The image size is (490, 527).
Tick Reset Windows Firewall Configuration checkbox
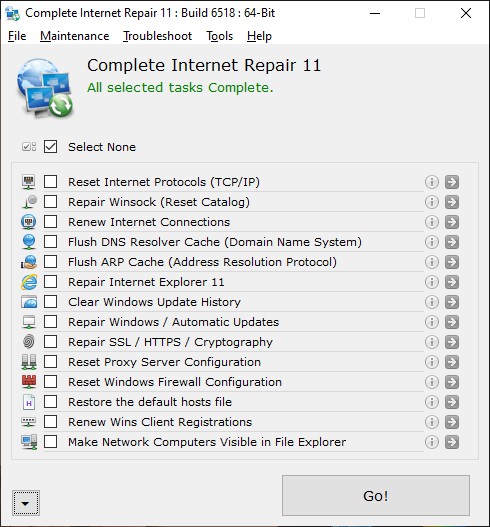tap(50, 382)
